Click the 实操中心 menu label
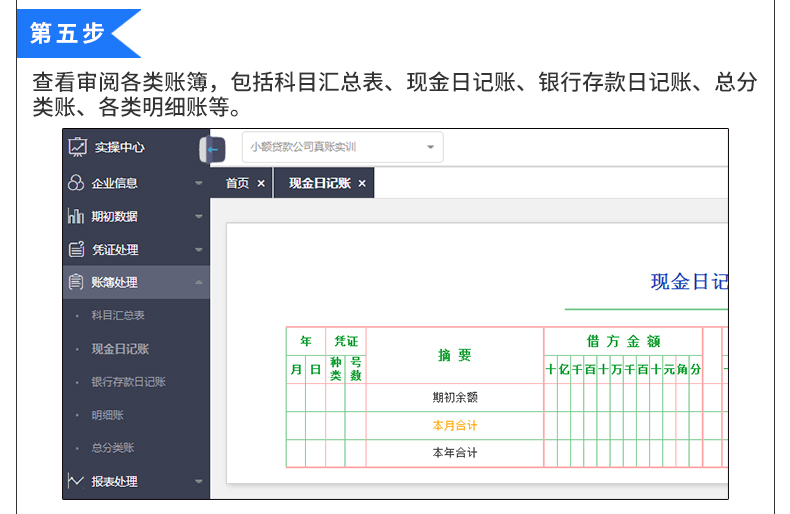Screen dimensions: 790x514 coord(119,147)
